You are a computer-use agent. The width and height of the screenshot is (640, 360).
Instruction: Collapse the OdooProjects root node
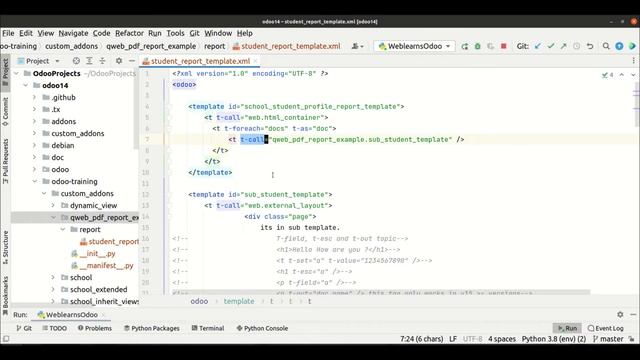click(17, 73)
